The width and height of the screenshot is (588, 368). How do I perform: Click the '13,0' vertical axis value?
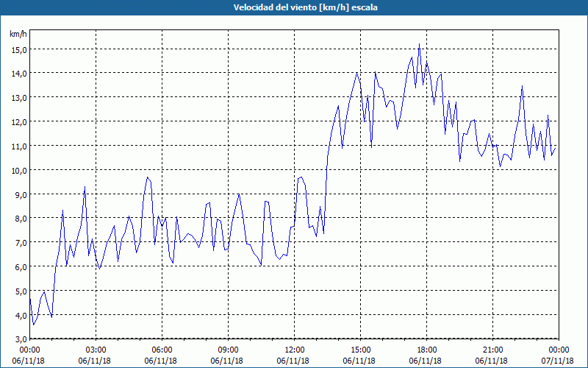(x=19, y=98)
